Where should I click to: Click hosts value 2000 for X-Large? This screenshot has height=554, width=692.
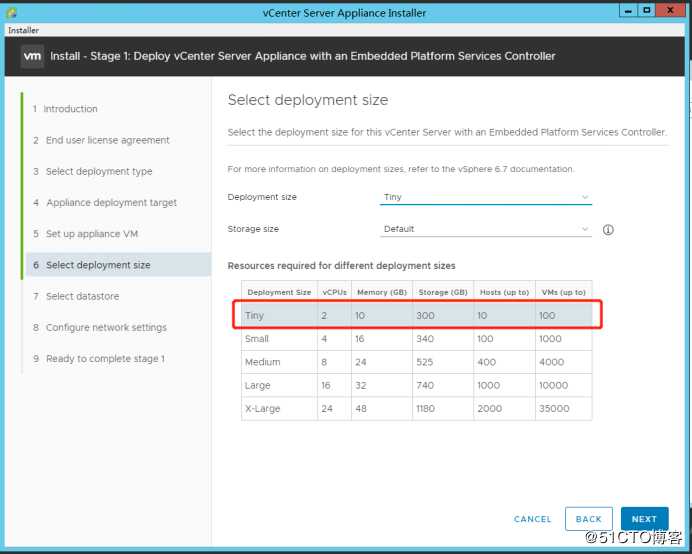point(489,409)
